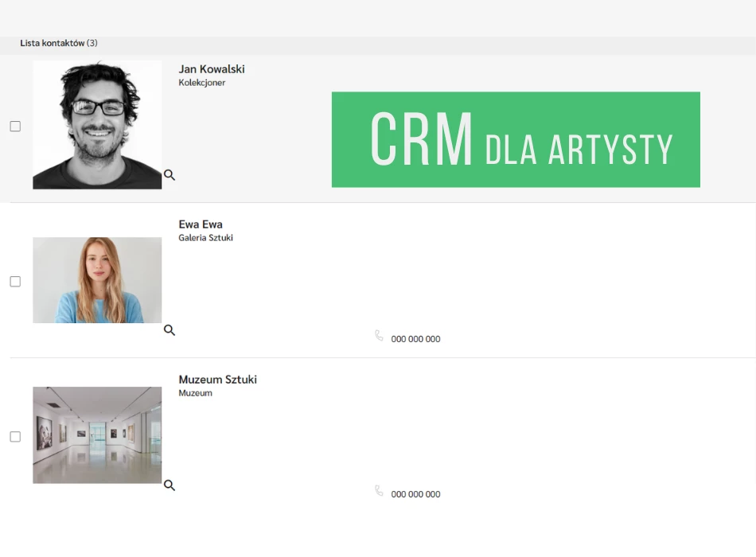Select the Jan Kowalski contact checkbox

(15, 127)
